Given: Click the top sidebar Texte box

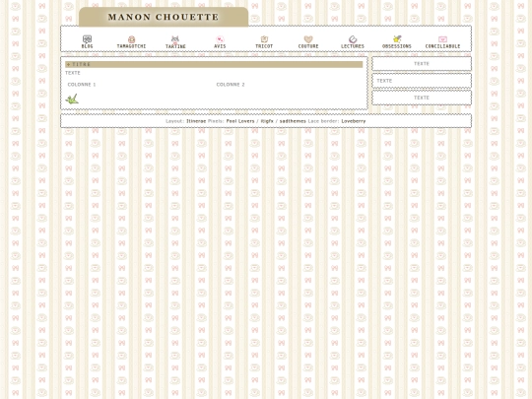Looking at the screenshot, I should point(422,64).
